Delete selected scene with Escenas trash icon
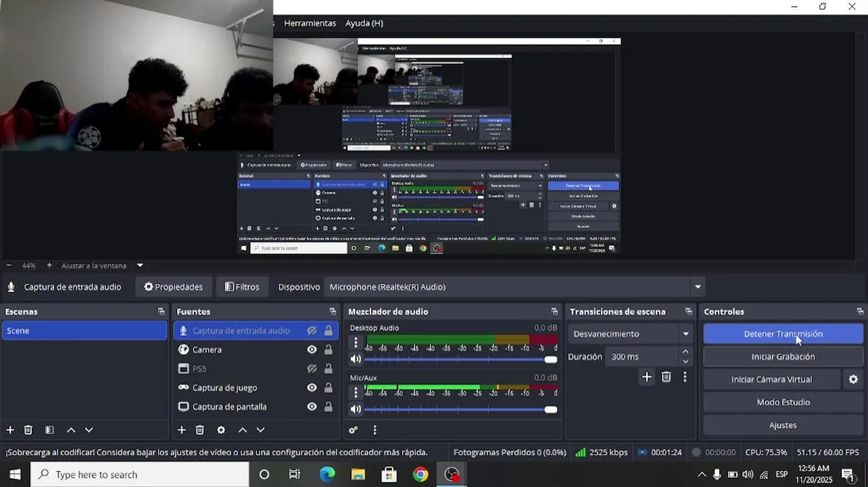The width and height of the screenshot is (868, 487). pyautogui.click(x=28, y=430)
